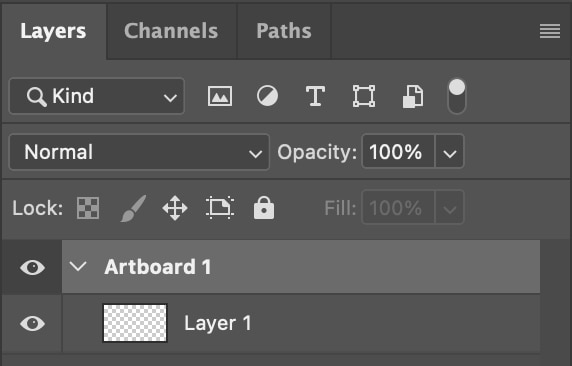Image resolution: width=572 pixels, height=366 pixels.
Task: Switch to the Channels tab
Action: tap(171, 31)
